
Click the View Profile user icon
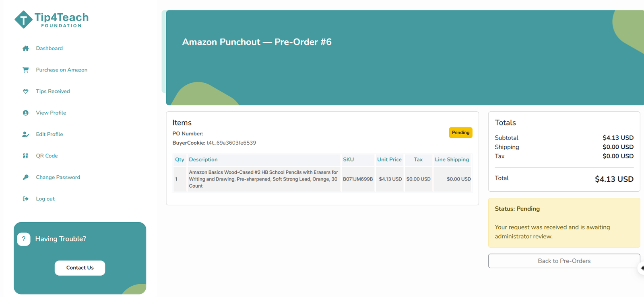[x=26, y=113]
